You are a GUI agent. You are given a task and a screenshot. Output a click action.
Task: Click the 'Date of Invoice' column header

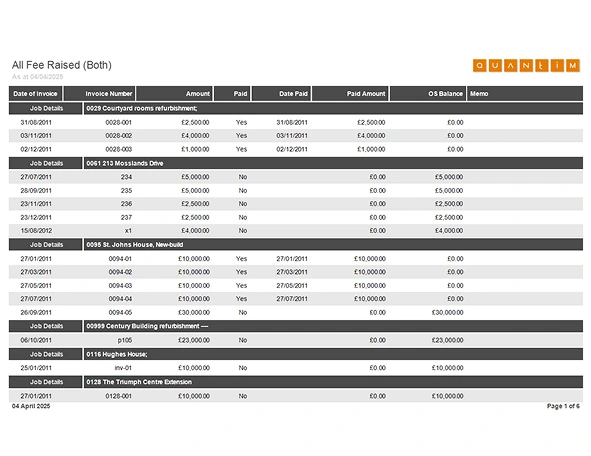[x=35, y=93]
